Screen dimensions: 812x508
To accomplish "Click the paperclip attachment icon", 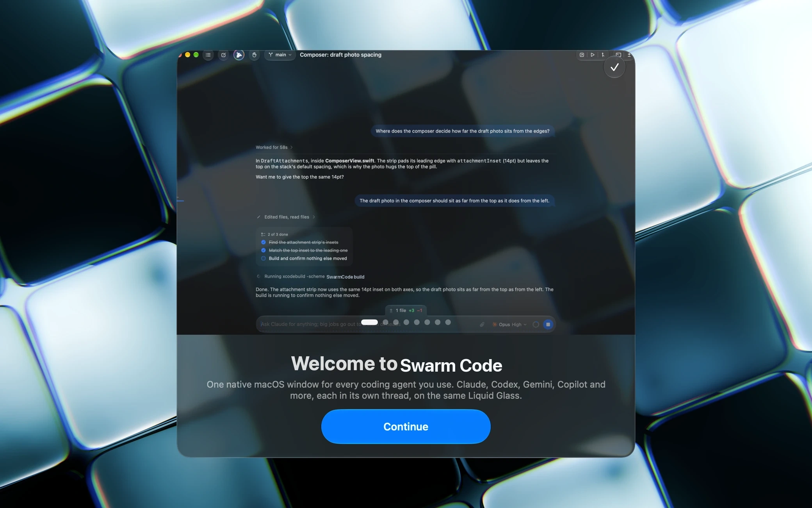I will (482, 324).
